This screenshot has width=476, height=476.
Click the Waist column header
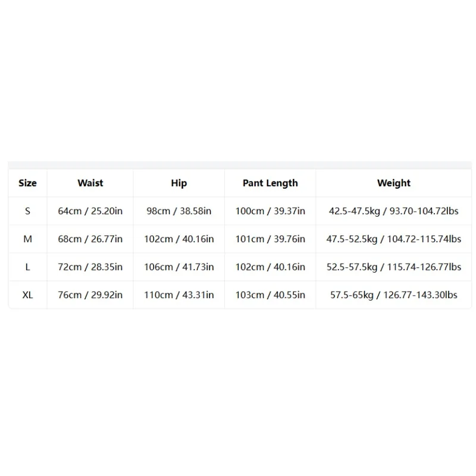90,183
